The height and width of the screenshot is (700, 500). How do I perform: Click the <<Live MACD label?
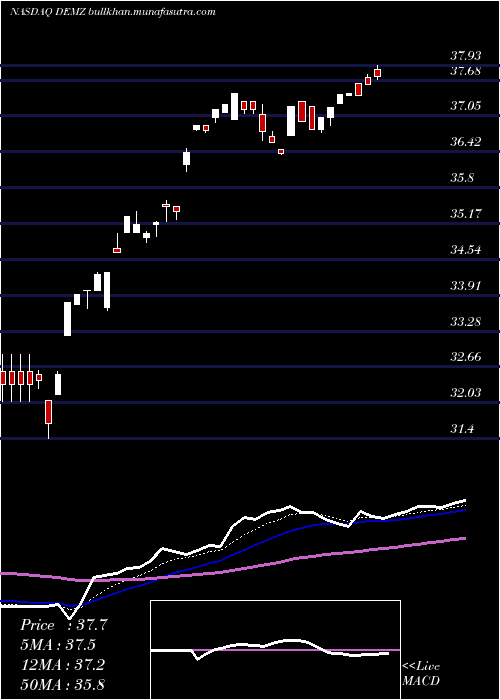click(421, 674)
